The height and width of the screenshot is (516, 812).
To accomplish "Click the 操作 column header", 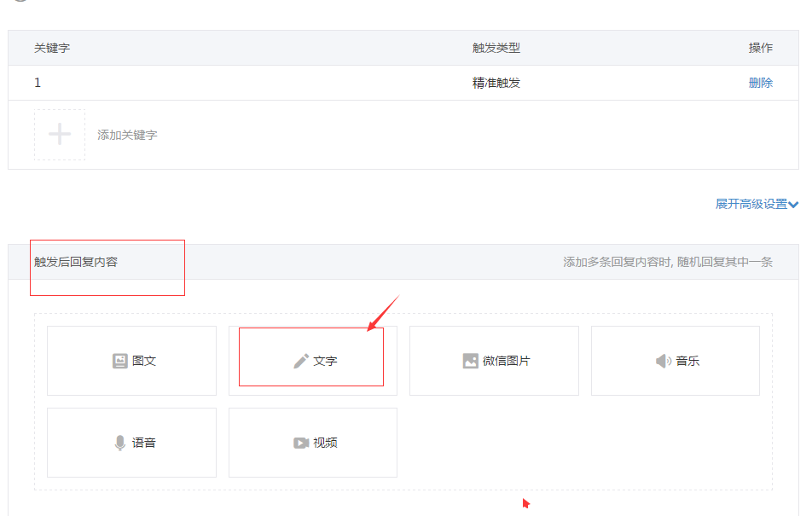I will tap(760, 48).
